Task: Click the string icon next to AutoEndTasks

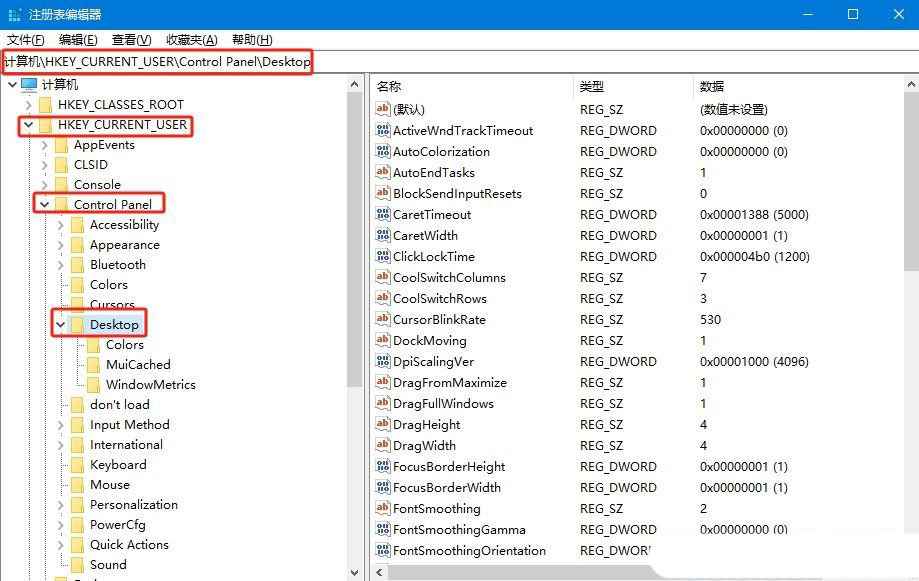Action: pos(384,172)
